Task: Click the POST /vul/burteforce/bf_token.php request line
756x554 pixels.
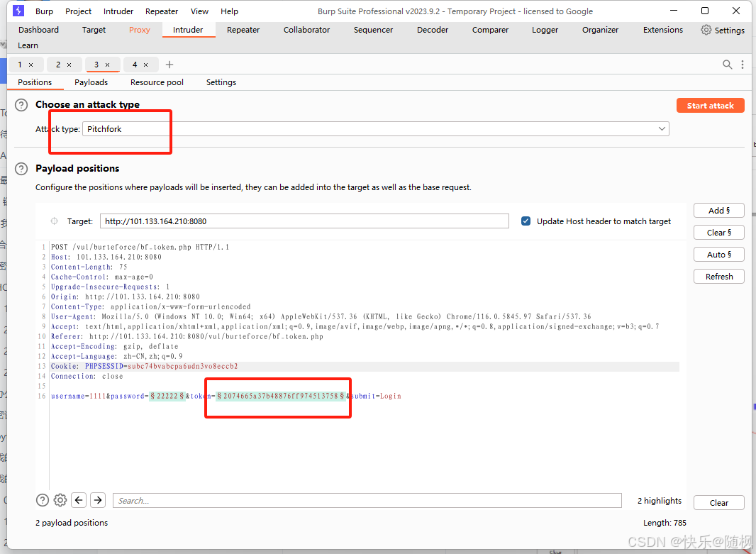Action: click(140, 247)
